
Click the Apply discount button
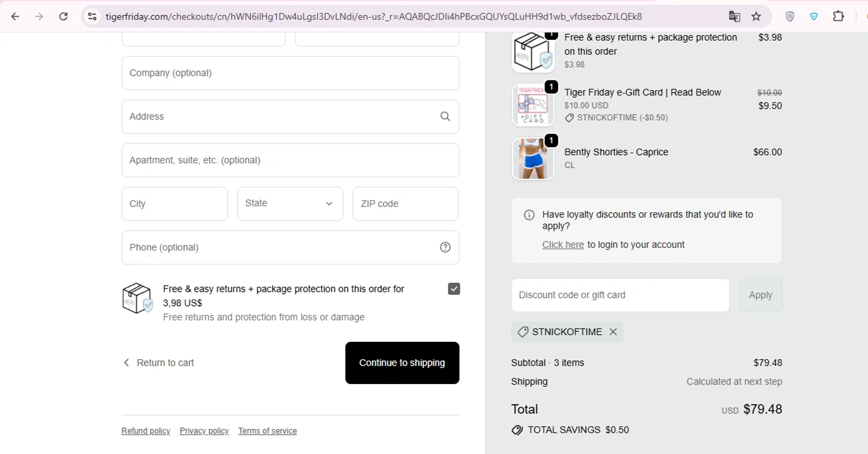pos(760,295)
